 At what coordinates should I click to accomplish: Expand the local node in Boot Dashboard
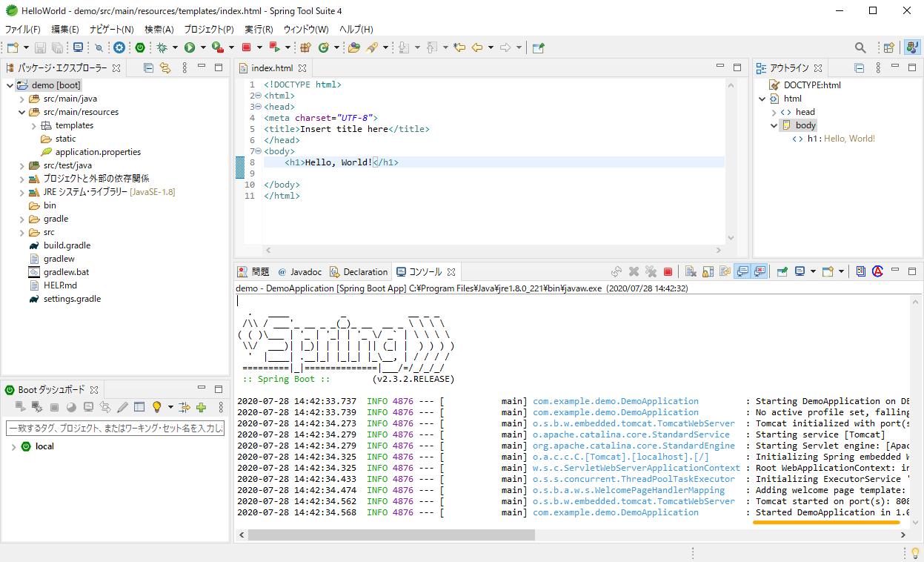tap(13, 447)
